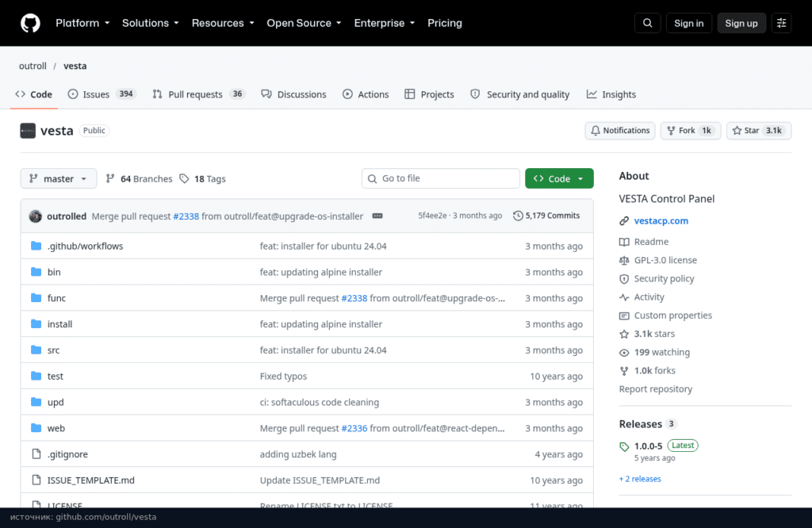This screenshot has height=528, width=812.
Task: Click the Activity pulse icon
Action: (624, 297)
